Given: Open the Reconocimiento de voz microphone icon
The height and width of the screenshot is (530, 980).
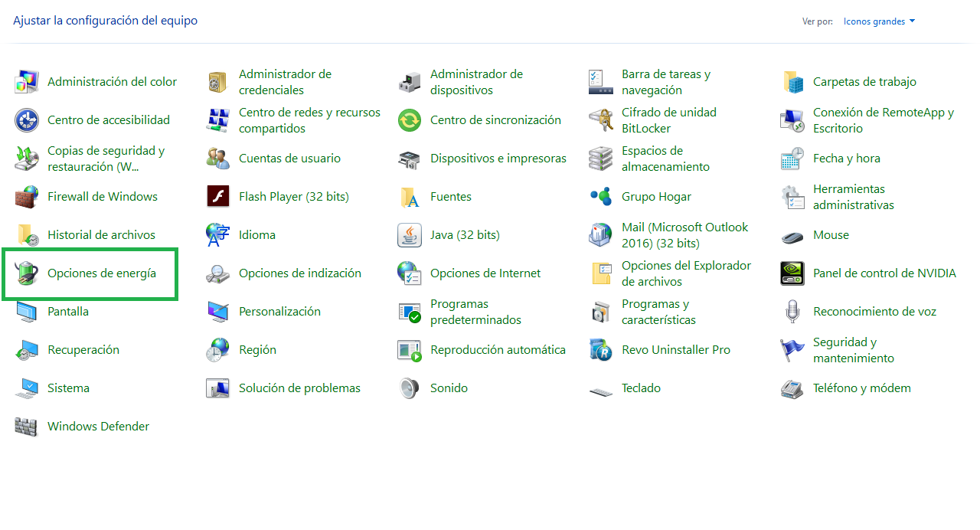Looking at the screenshot, I should [x=792, y=312].
